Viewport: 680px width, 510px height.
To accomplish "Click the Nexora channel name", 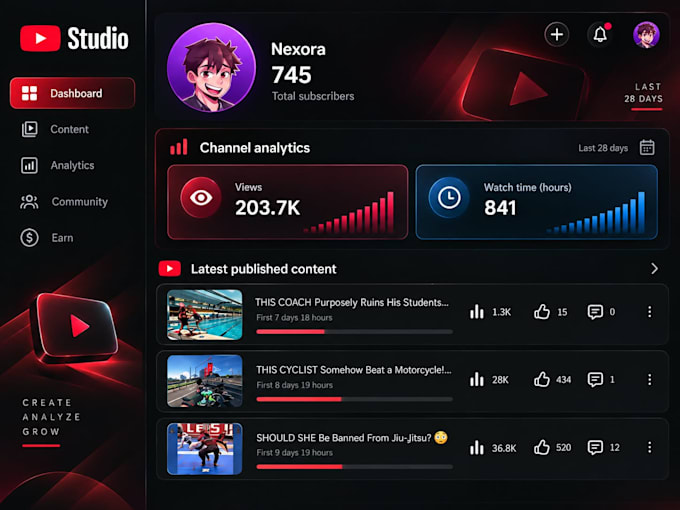I will (298, 49).
